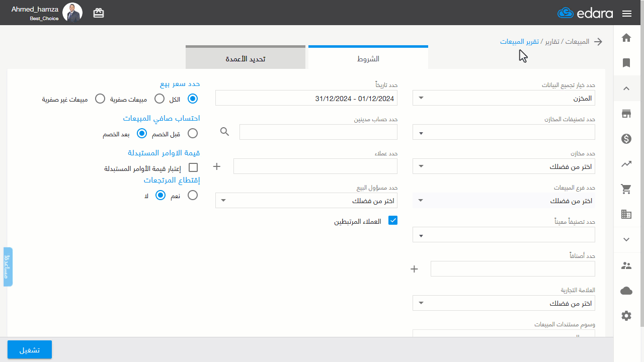
Task: Open the حدد مخازن dropdown
Action: (504, 166)
